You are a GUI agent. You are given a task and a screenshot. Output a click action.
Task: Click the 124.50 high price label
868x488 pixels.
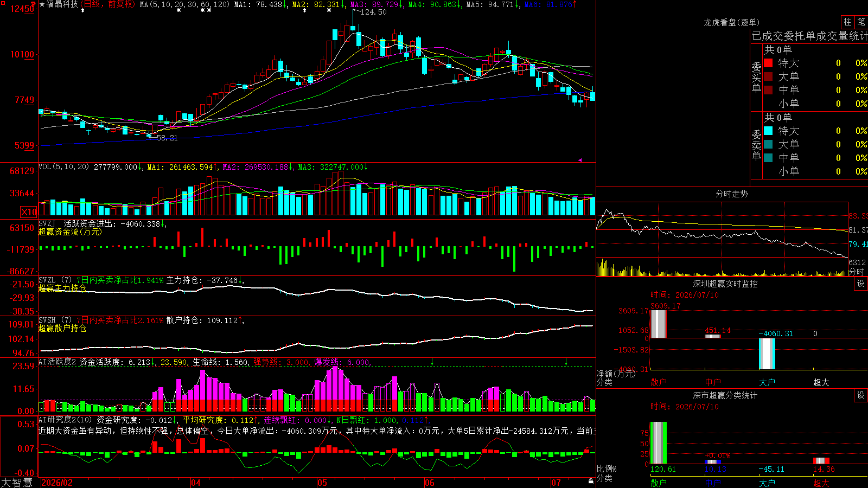point(374,12)
